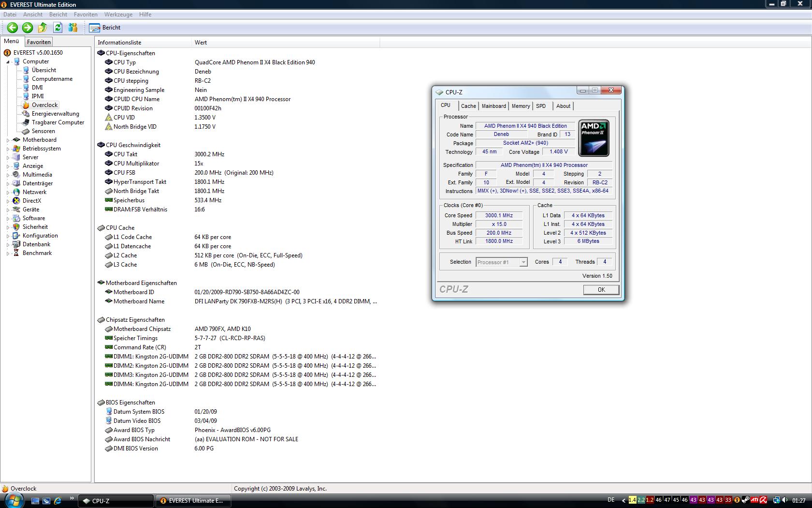
Task: Open the Bericht menu in menu bar
Action: (58, 15)
